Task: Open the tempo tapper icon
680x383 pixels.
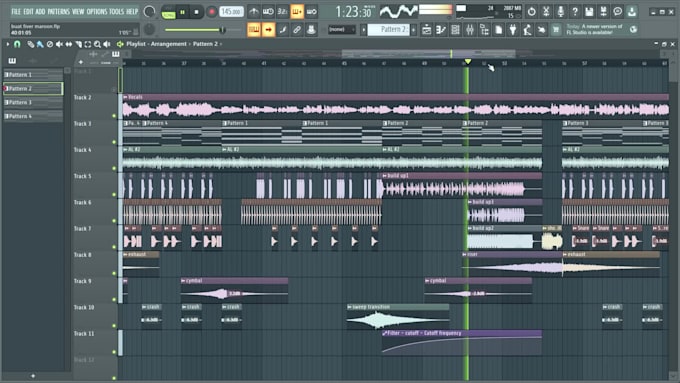Action: (x=527, y=30)
